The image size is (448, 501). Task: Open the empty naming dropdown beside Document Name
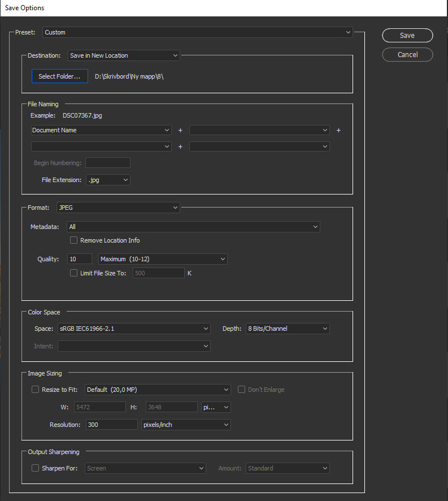[x=259, y=130]
